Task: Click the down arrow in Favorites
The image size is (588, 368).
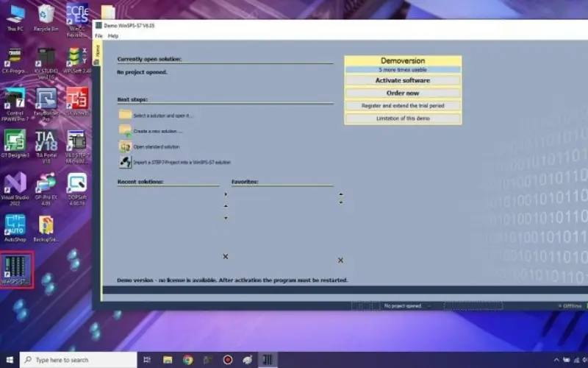Action: click(340, 202)
